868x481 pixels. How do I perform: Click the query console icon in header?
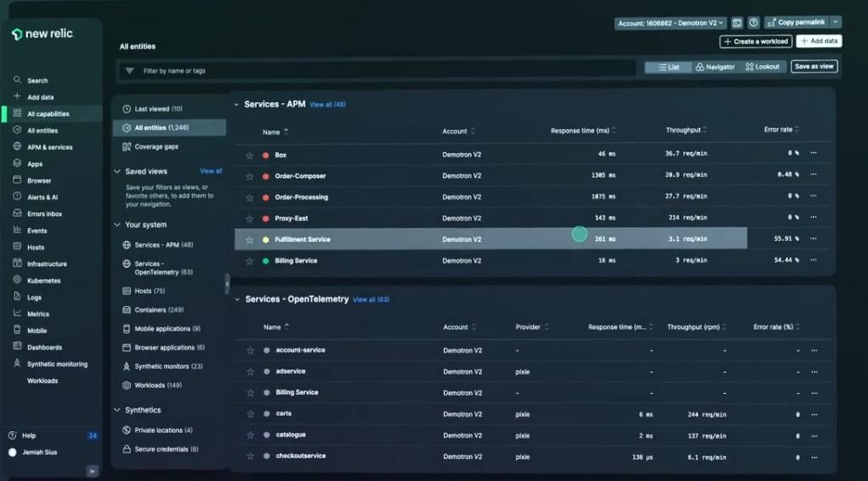pos(737,23)
